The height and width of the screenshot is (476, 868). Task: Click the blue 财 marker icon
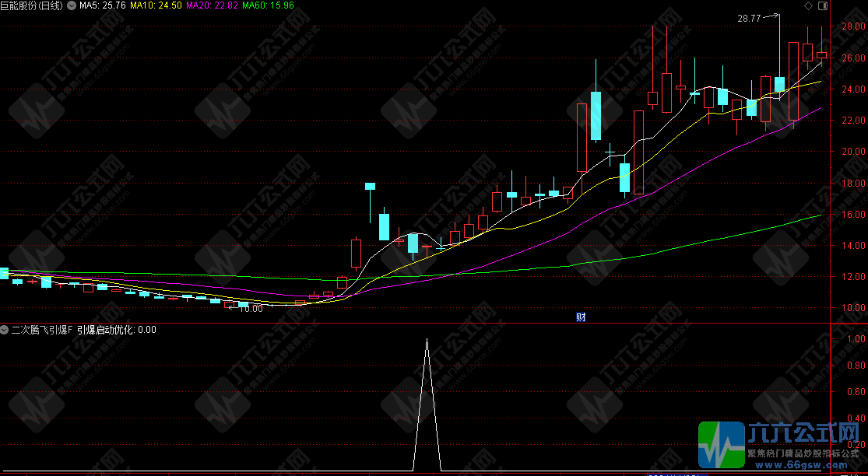point(581,317)
